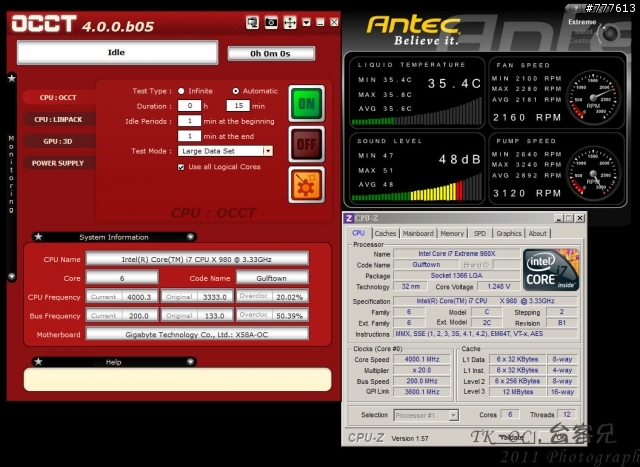Screen dimensions: 640x467
Task: Click the arrow icon below Monitoring sidebar
Action: click(11, 276)
